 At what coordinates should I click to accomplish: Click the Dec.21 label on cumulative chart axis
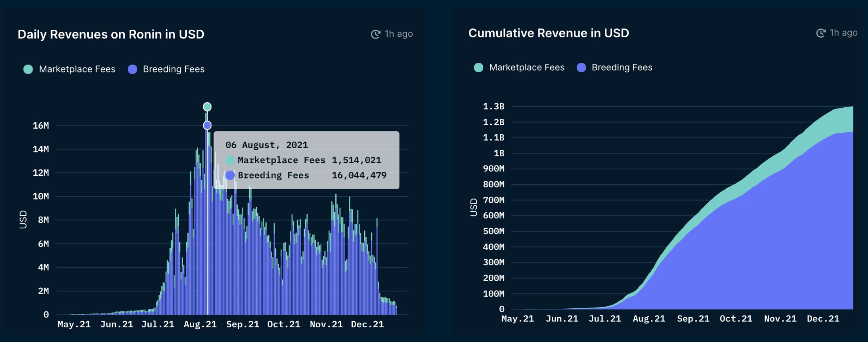pos(823,319)
